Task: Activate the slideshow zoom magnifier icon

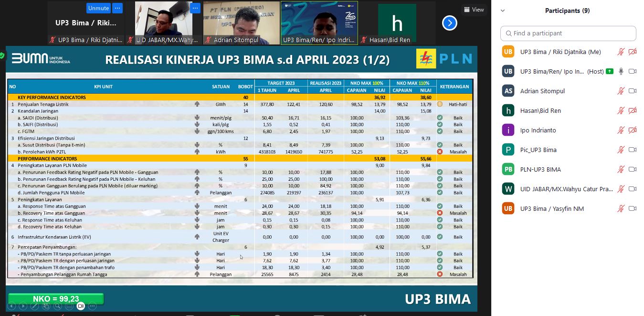Action: point(58,306)
